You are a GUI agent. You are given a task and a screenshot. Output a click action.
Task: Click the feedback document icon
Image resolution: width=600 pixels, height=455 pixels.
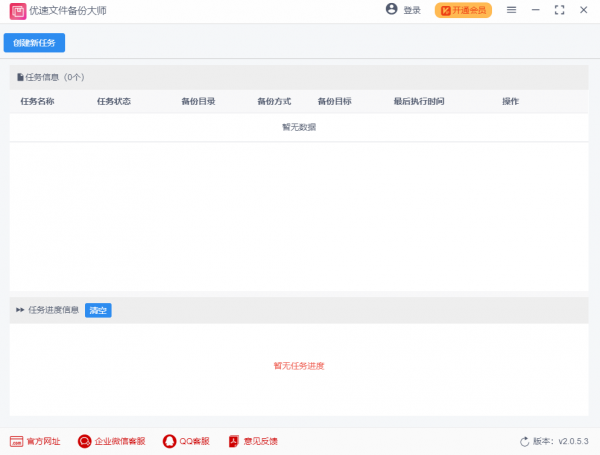pos(233,441)
